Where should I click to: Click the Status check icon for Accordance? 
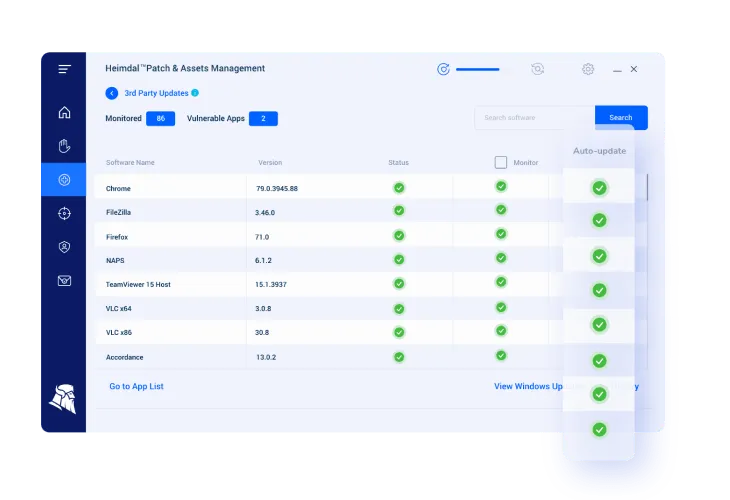click(x=399, y=357)
